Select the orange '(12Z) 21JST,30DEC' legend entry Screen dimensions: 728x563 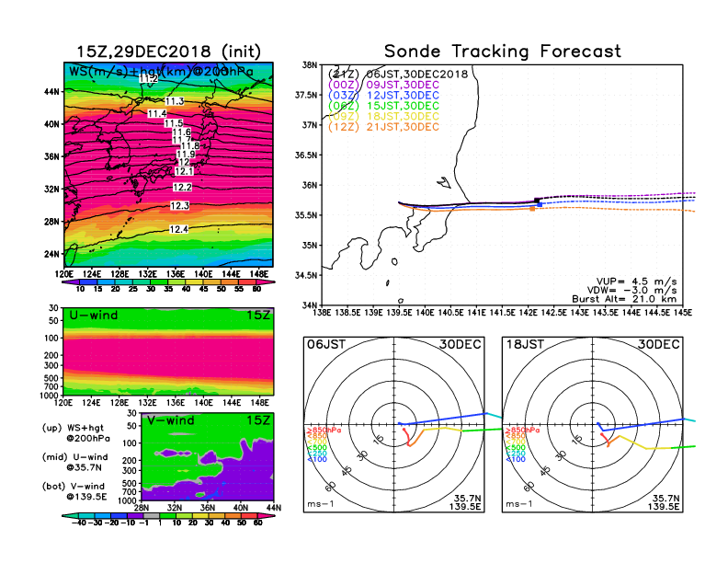click(x=383, y=127)
